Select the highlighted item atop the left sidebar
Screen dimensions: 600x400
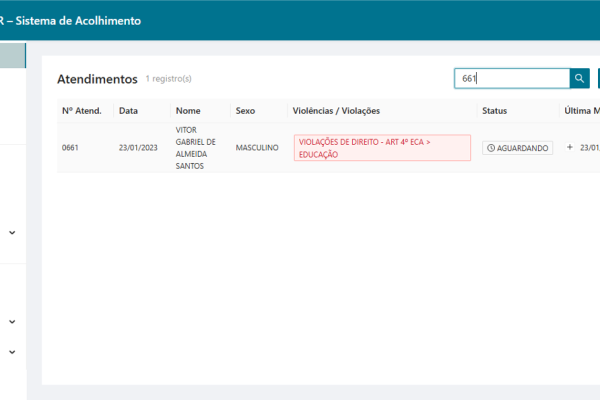13,55
